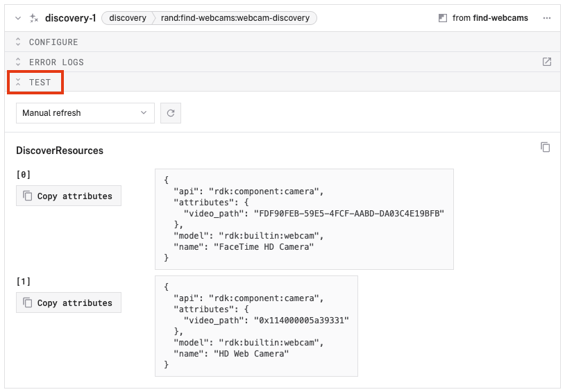Open the find-webcams fragment link
565x392 pixels.
500,18
